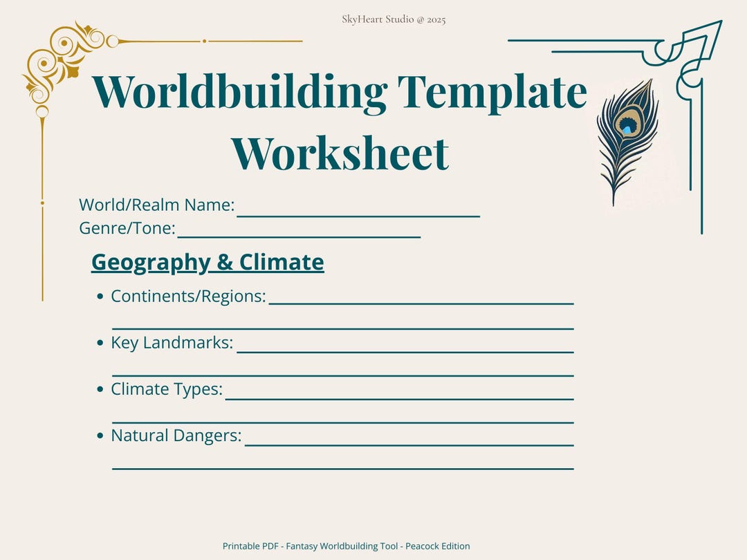Click the bullet before Natural Dangers

click(100, 436)
